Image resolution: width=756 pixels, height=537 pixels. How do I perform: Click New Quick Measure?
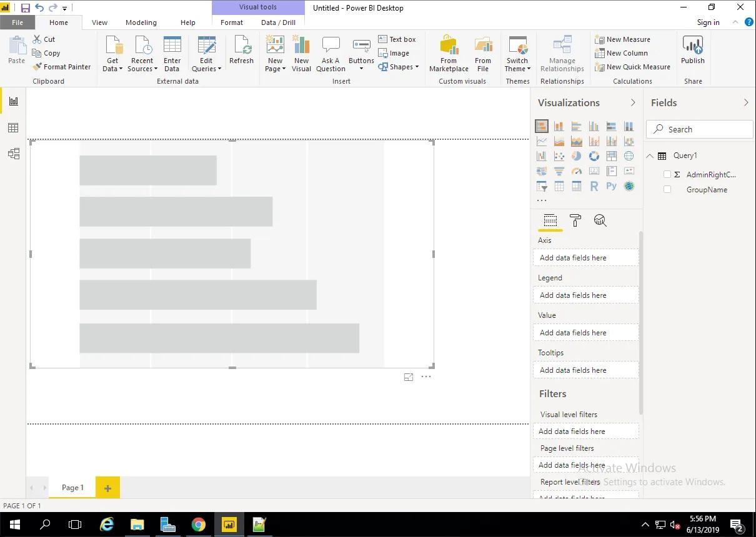tap(633, 67)
